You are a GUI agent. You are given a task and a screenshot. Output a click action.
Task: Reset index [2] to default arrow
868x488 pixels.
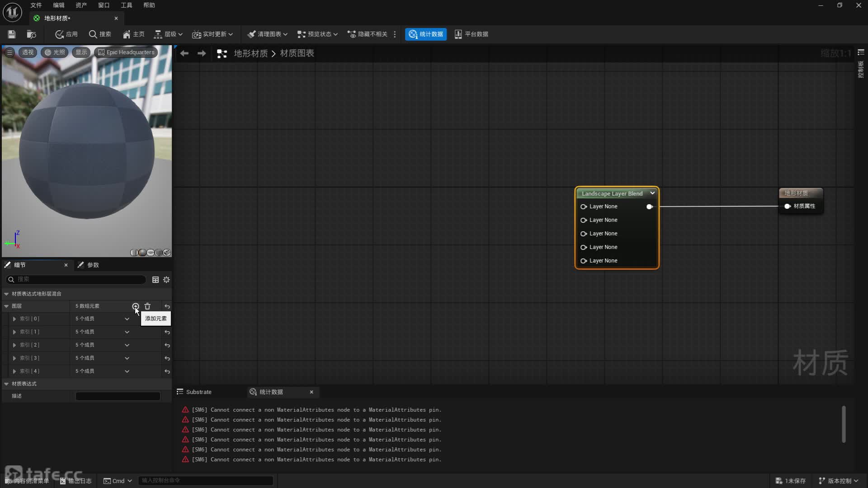coord(167,345)
